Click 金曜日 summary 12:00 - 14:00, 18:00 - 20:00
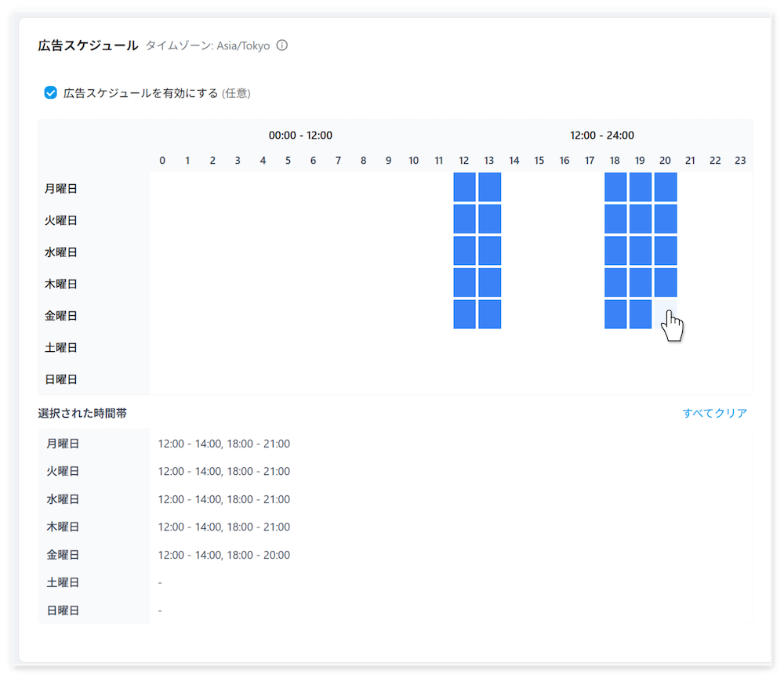 [x=224, y=555]
